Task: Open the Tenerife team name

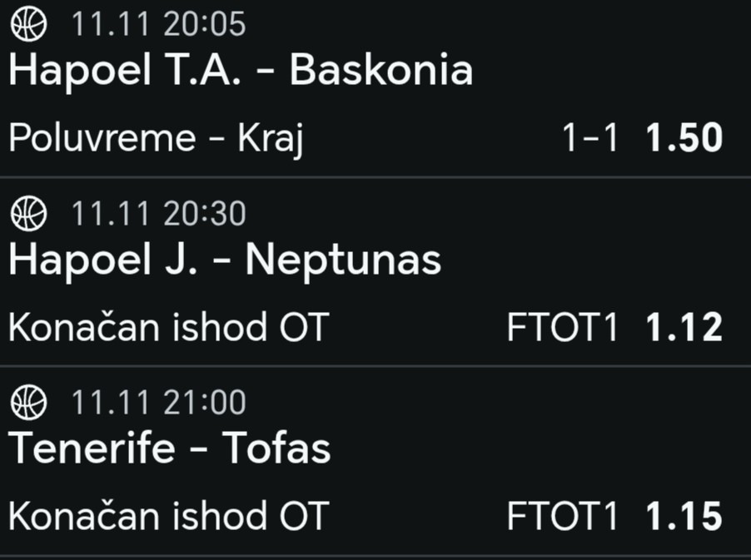Action: click(92, 449)
